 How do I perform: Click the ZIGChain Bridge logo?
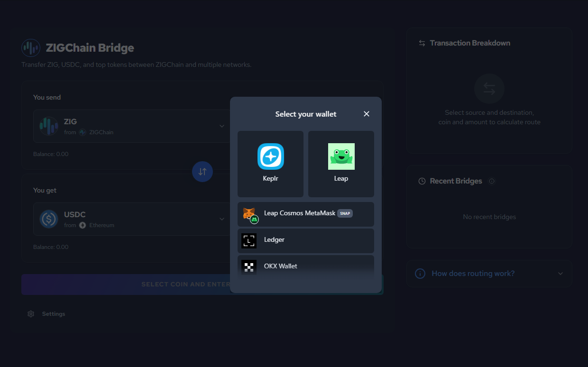coord(31,48)
